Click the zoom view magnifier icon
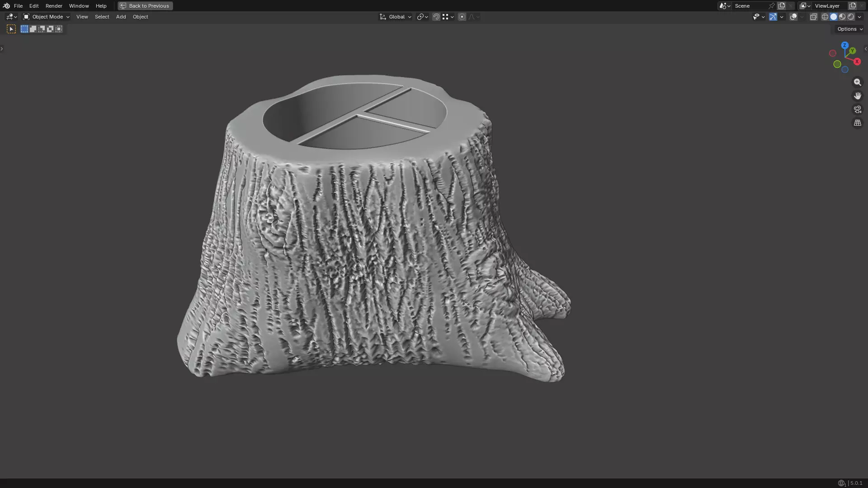This screenshot has height=488, width=868. click(857, 82)
